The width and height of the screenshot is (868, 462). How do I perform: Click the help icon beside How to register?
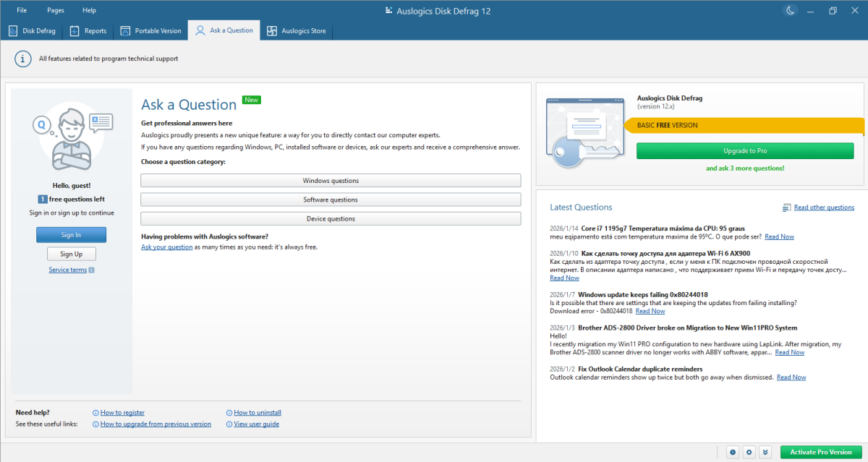95,413
